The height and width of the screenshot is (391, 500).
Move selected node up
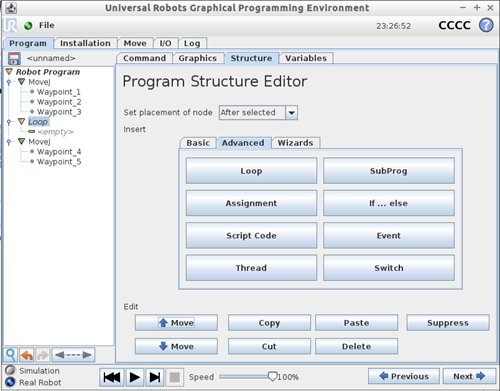pos(176,323)
